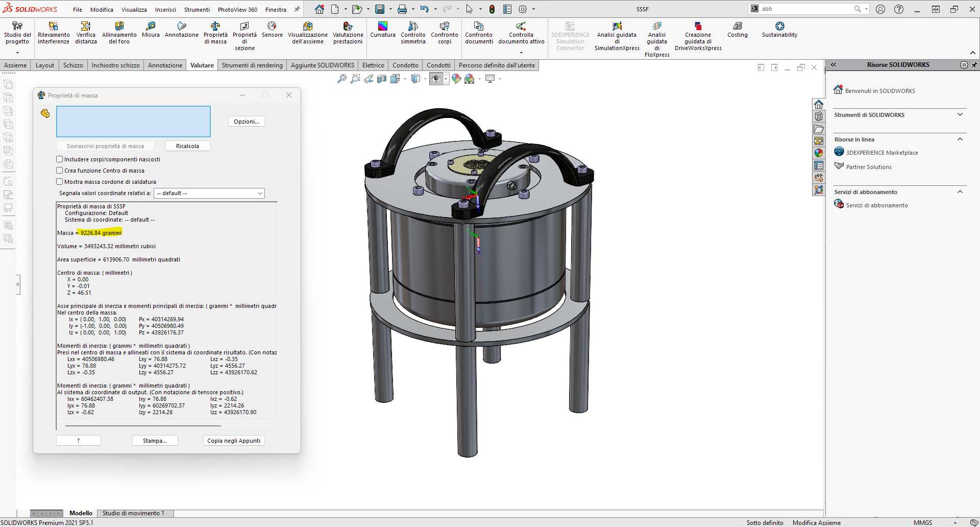Open the Controllo simmetria tool

click(x=413, y=33)
